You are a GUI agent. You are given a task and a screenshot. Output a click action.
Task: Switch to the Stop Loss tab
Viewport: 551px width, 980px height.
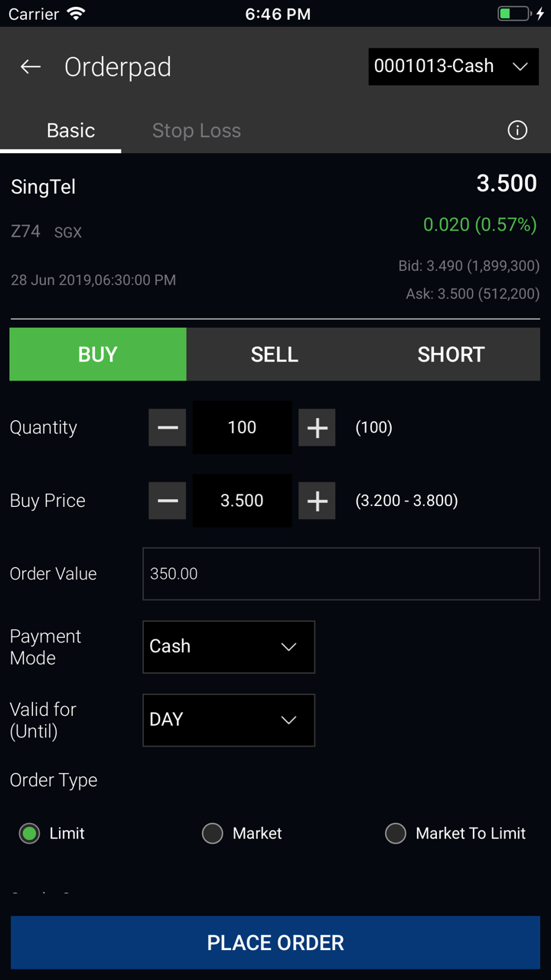[197, 130]
